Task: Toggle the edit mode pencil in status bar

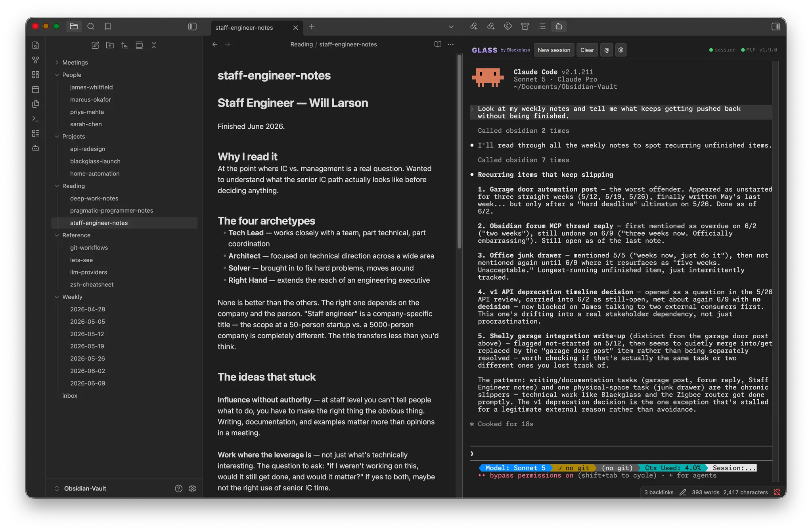Action: [683, 492]
